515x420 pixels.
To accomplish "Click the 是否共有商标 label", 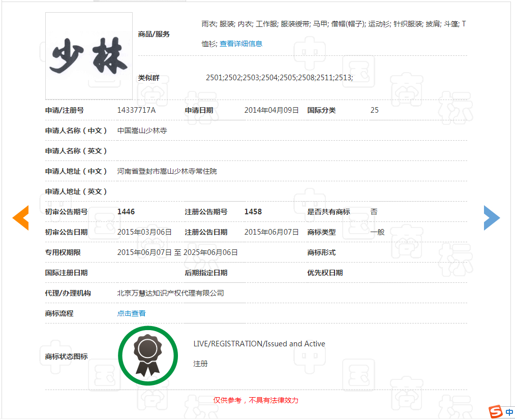I will [x=329, y=212].
